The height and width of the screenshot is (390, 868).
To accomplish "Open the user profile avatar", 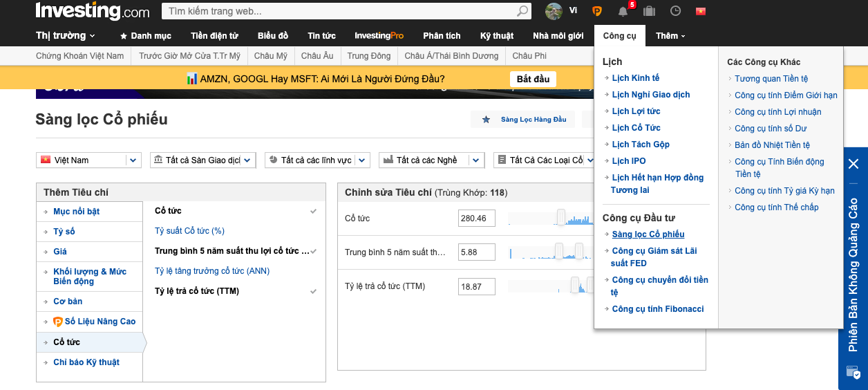I will tap(554, 11).
